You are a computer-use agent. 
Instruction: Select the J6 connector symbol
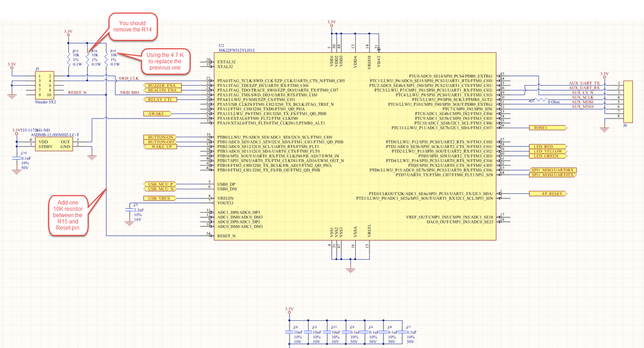tap(628, 102)
